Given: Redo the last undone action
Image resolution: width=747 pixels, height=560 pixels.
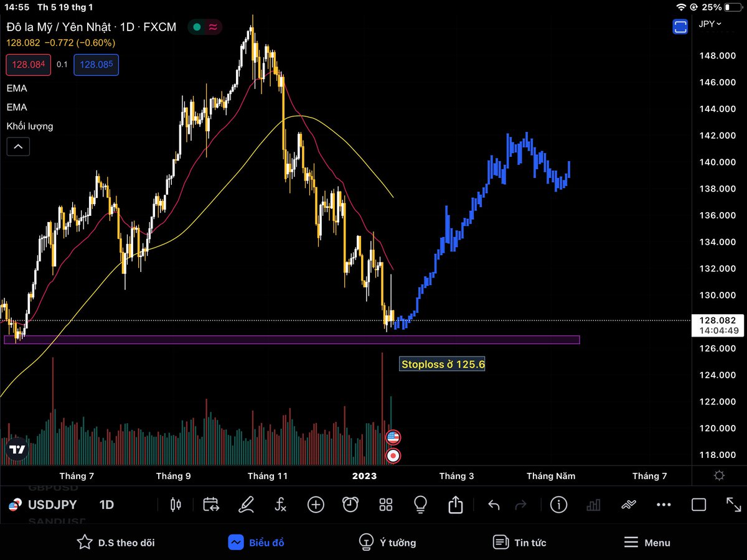Looking at the screenshot, I should click(521, 505).
